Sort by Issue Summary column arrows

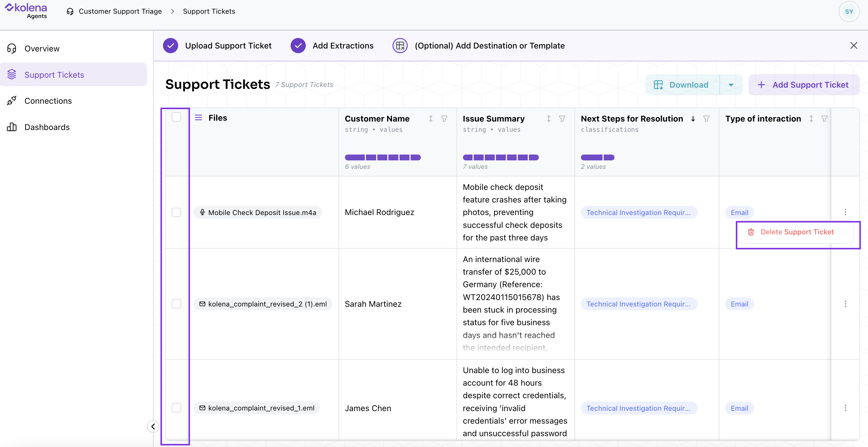coord(548,119)
